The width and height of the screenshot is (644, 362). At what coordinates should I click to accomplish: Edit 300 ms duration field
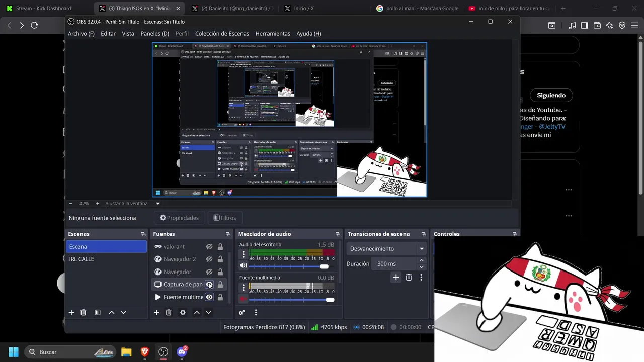click(x=395, y=263)
